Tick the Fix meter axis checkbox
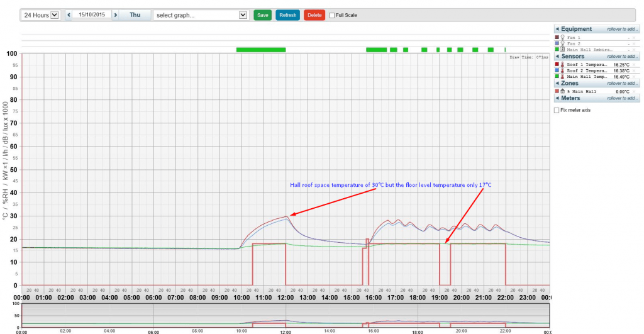The image size is (644, 334). click(x=557, y=110)
